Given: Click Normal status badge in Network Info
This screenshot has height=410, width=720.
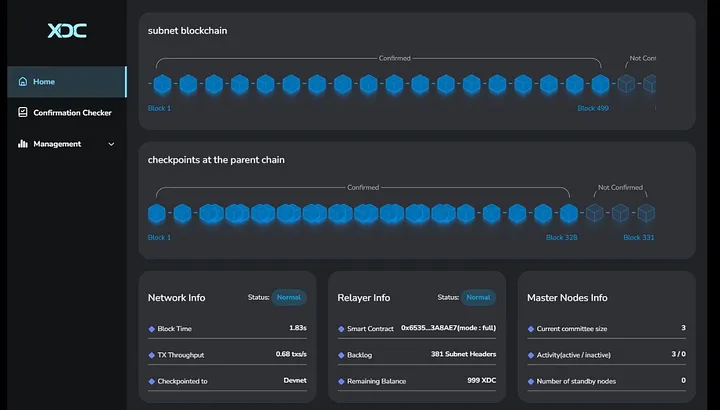Looking at the screenshot, I should click(289, 297).
